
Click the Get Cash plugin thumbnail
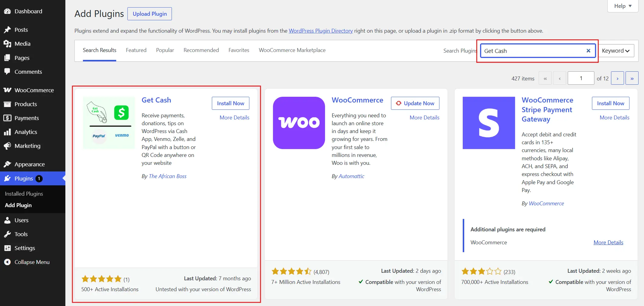(109, 123)
